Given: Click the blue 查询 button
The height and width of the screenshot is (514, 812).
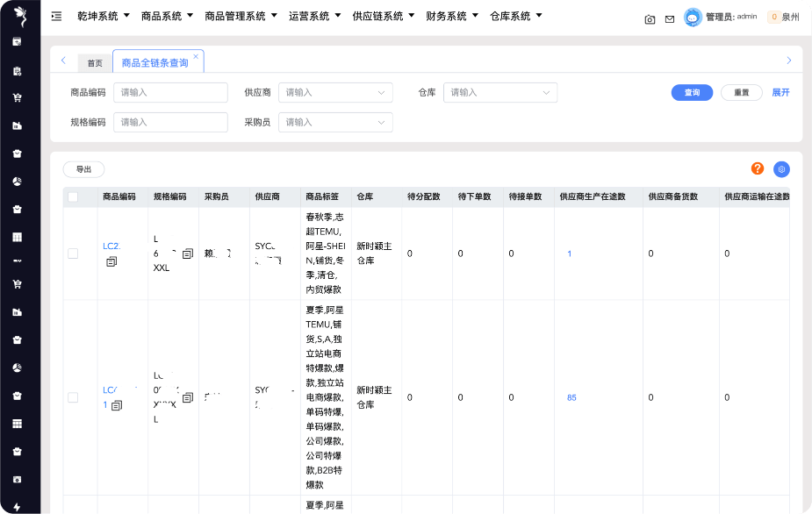Looking at the screenshot, I should [x=692, y=92].
